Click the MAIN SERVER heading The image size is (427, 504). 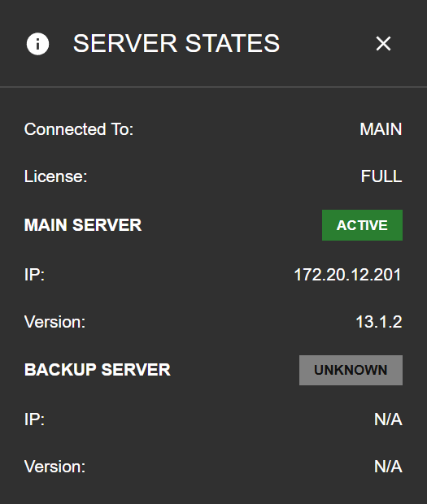click(83, 225)
